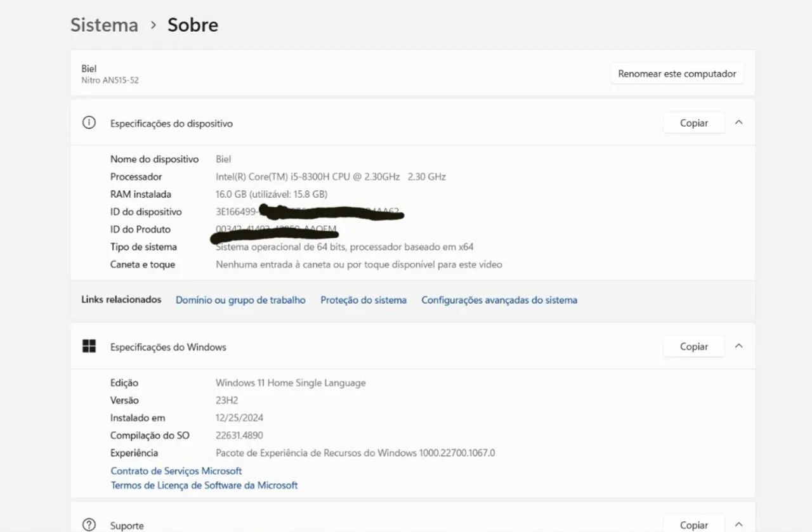This screenshot has width=812, height=532.
Task: Click the Windows logo icon
Action: coord(89,346)
